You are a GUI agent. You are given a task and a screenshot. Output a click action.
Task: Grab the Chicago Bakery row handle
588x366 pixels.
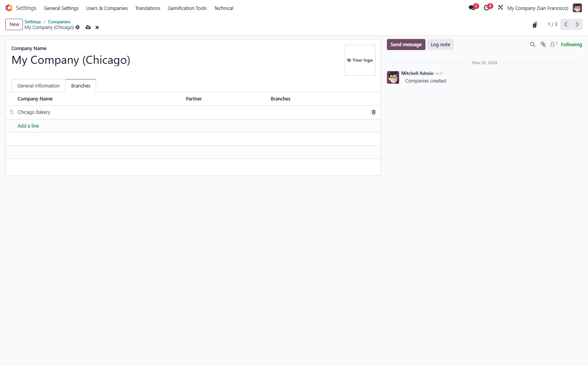coord(11,112)
